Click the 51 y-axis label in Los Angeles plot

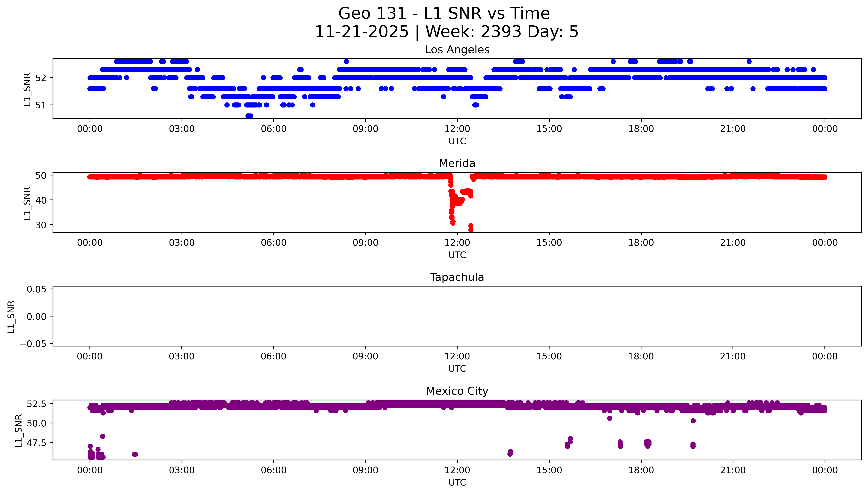point(41,105)
